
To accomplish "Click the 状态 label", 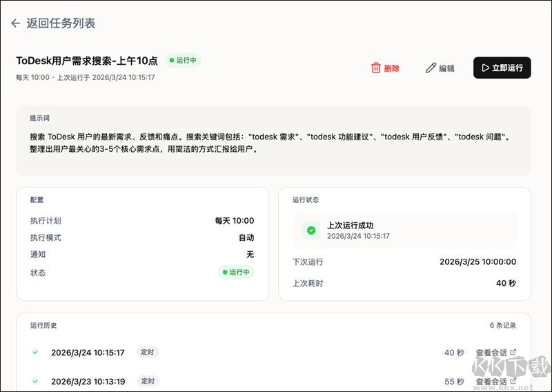I will click(38, 273).
